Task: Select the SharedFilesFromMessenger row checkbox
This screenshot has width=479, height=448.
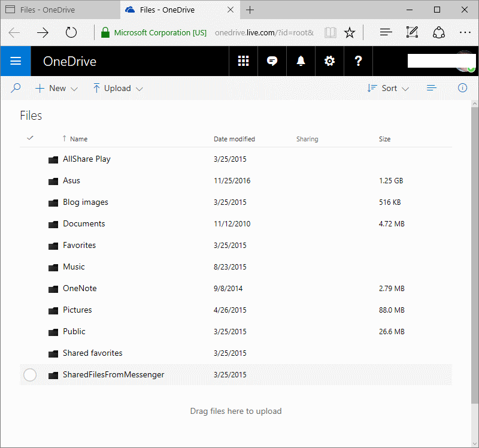Action: (30, 374)
